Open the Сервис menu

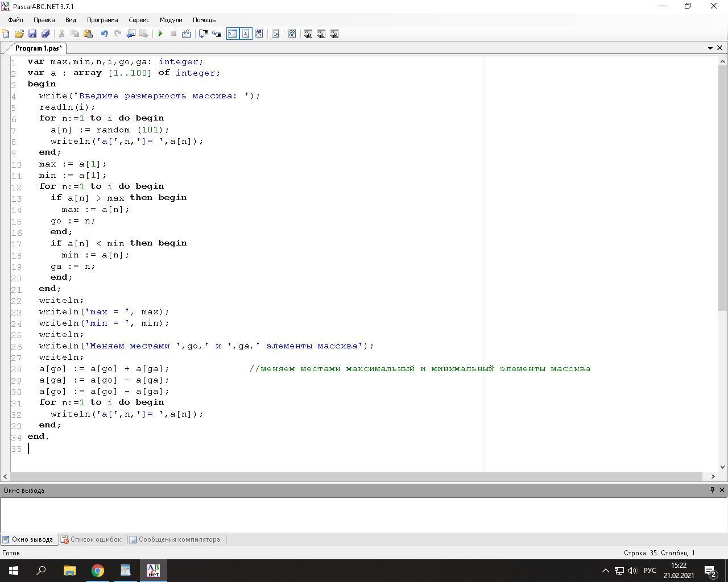pos(139,20)
